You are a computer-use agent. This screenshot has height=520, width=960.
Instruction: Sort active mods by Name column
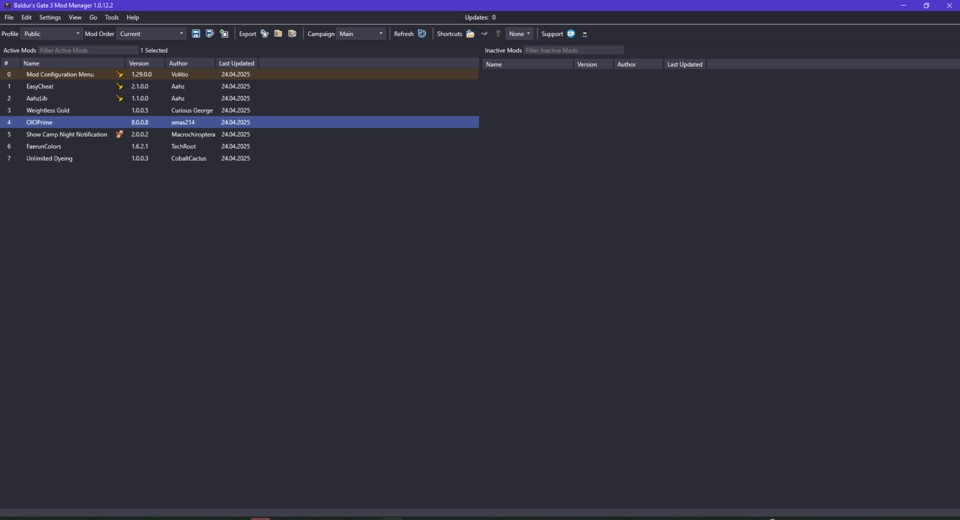coord(72,63)
